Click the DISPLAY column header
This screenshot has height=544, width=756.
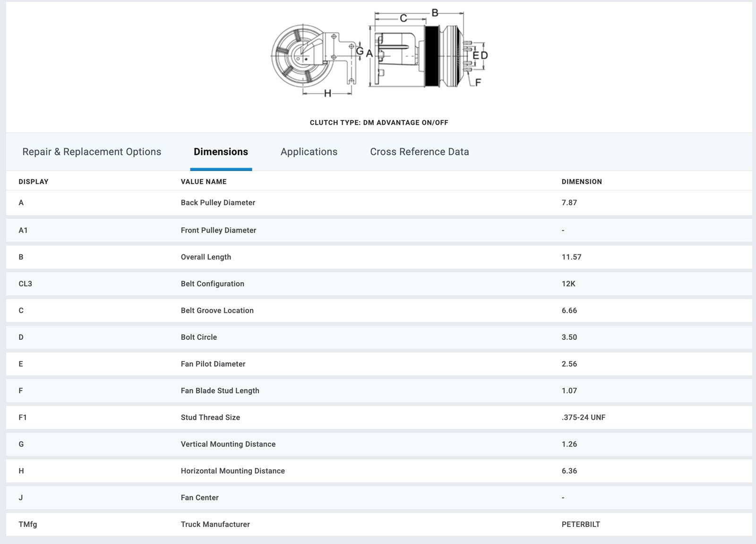(x=34, y=181)
